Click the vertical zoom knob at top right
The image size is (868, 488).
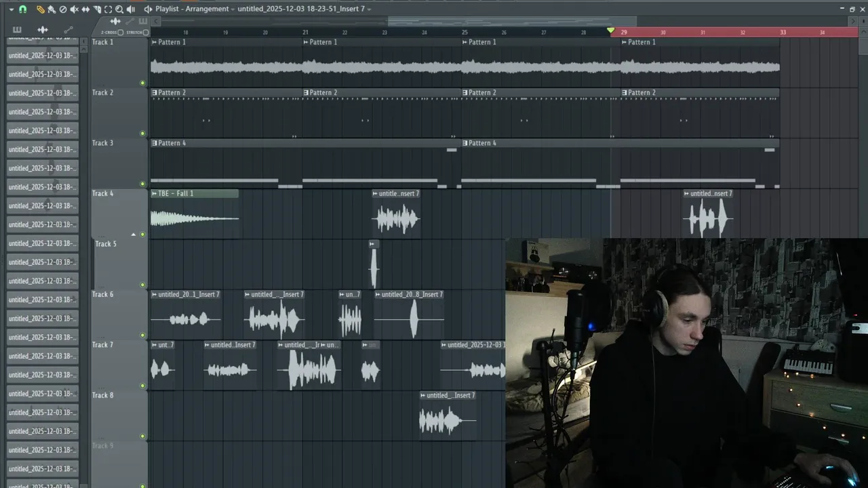pyautogui.click(x=863, y=21)
